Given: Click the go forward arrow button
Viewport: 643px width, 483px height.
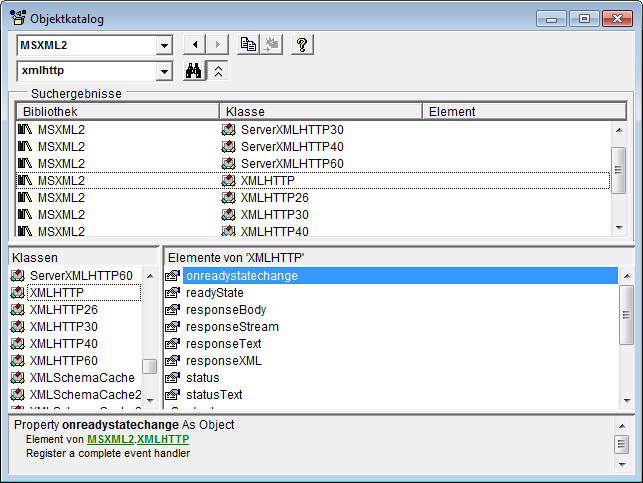Looking at the screenshot, I should click(218, 45).
